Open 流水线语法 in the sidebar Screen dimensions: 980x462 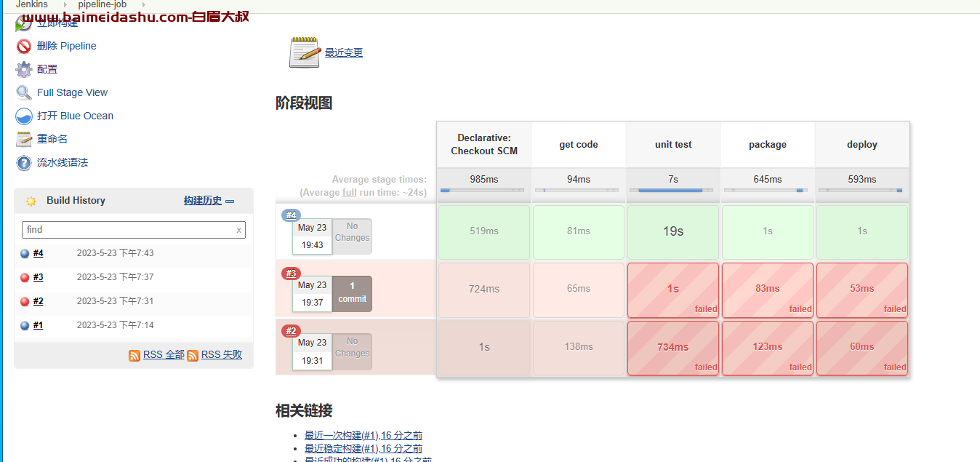[x=63, y=162]
